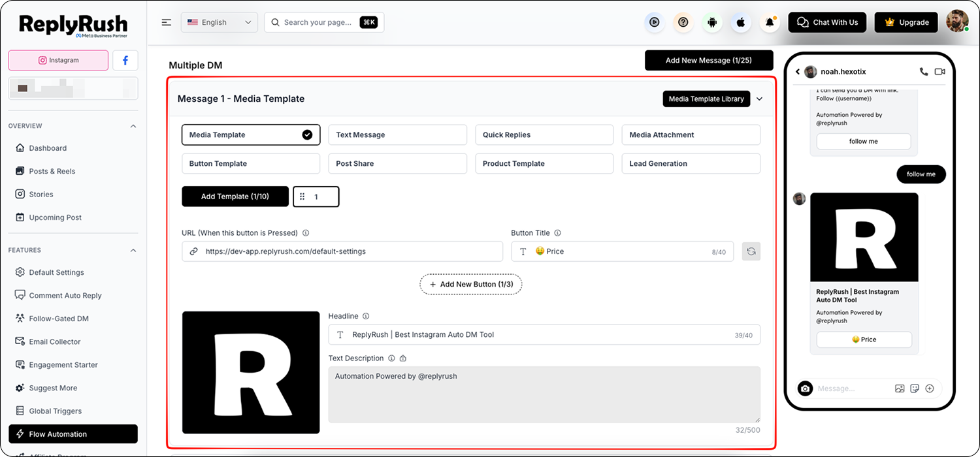The height and width of the screenshot is (457, 980).
Task: Open the English language dropdown
Action: point(220,22)
